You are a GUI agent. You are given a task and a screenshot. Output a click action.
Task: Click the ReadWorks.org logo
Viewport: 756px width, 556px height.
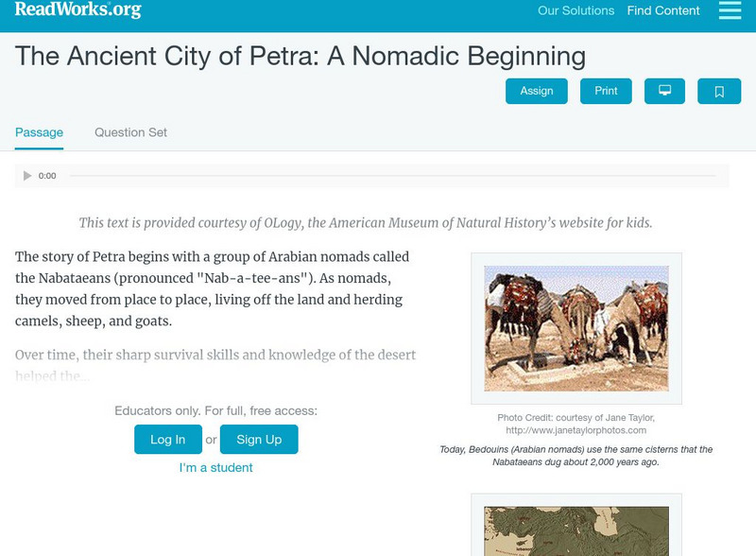click(x=77, y=11)
